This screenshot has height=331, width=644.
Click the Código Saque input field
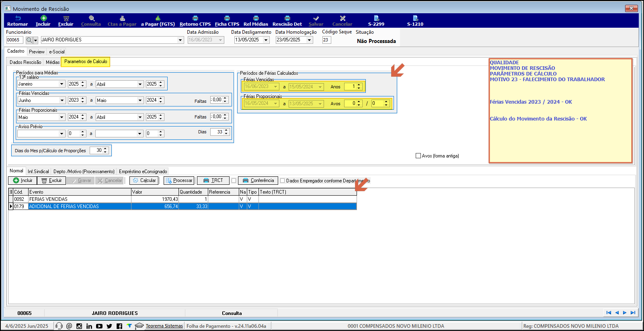[326, 40]
